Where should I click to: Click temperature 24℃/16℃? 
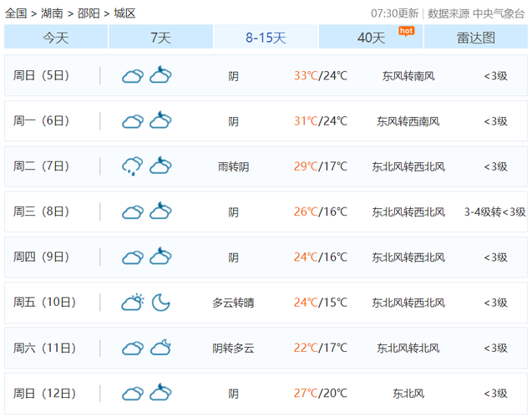tap(321, 257)
